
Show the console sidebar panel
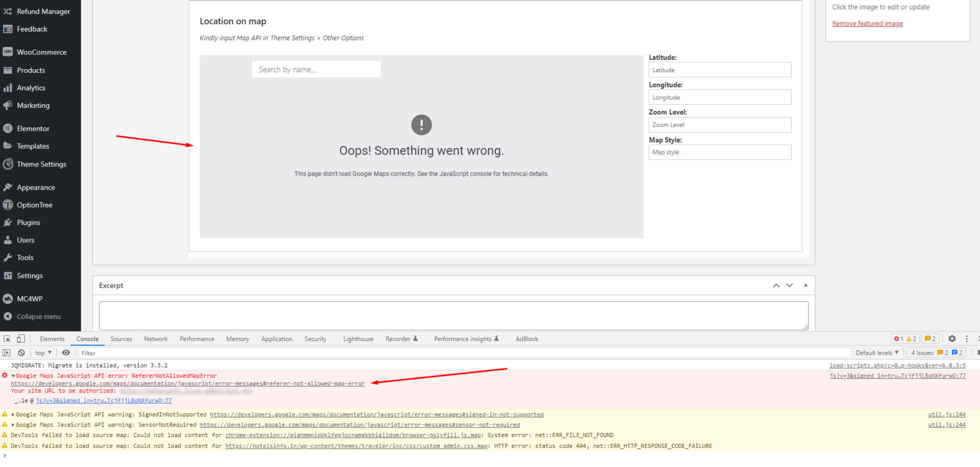coord(7,353)
